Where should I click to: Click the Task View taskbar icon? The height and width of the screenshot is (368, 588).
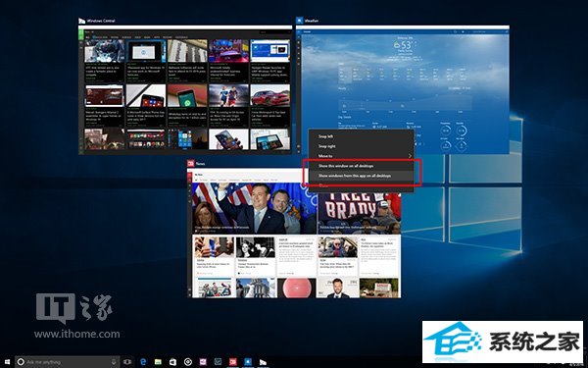click(x=127, y=362)
